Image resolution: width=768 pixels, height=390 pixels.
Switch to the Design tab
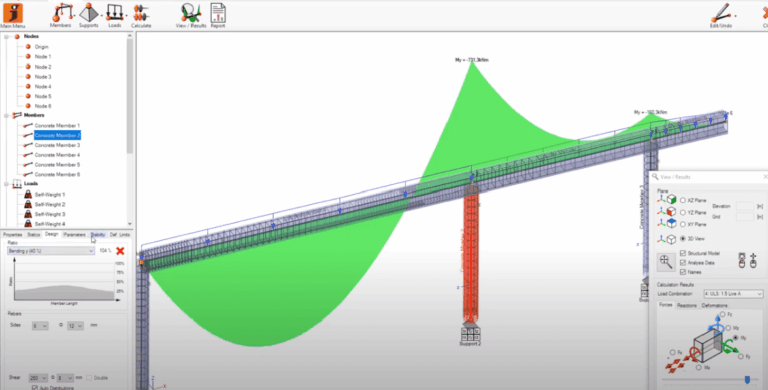(x=51, y=234)
